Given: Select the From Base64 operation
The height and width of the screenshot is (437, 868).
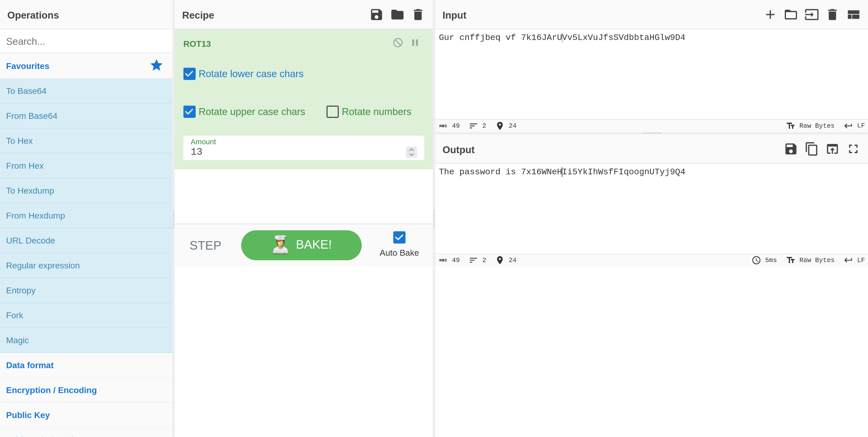Looking at the screenshot, I should tap(32, 116).
